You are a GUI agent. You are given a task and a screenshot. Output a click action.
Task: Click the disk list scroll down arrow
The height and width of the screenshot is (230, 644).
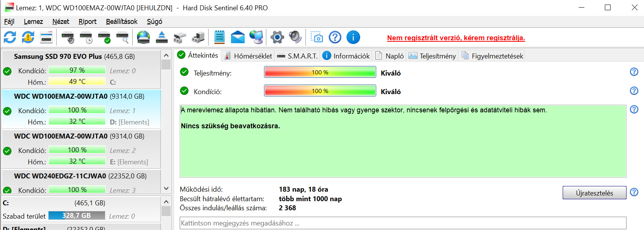(166, 188)
